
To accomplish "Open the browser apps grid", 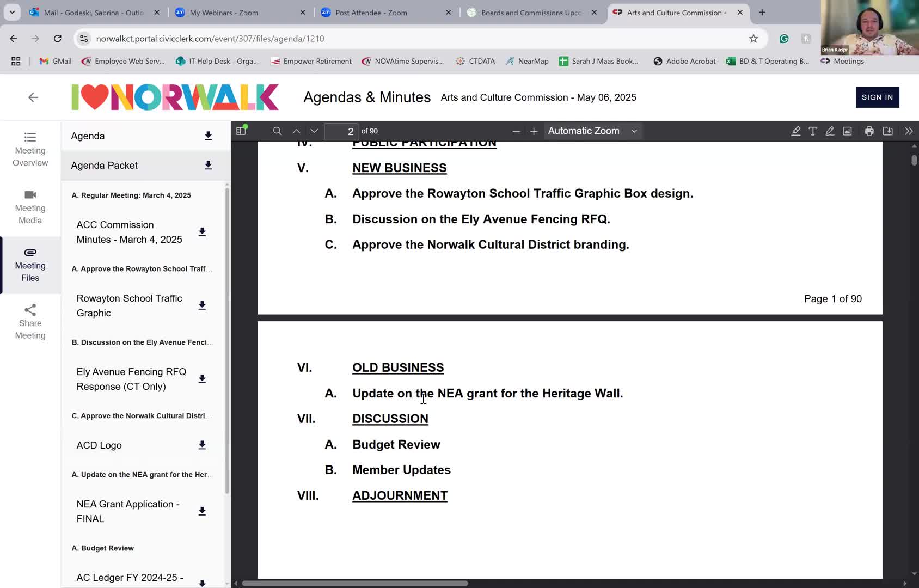I will pos(16,62).
